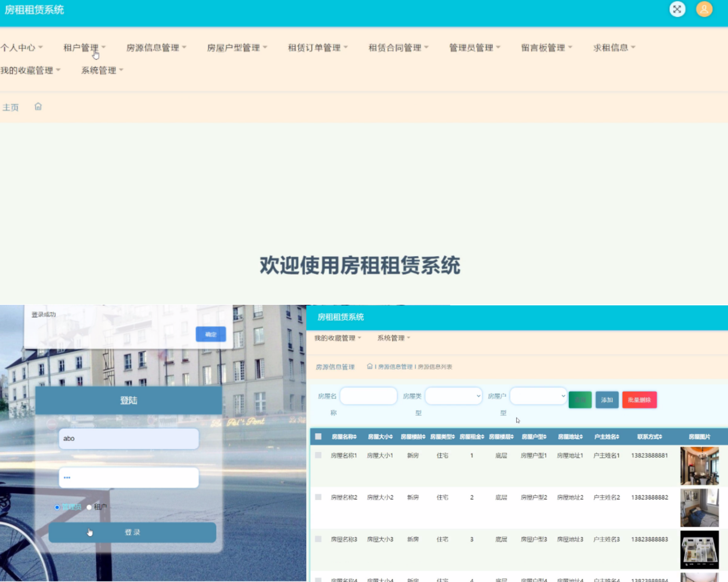
Task: Click 房源信息管理 link in breadcrumb path
Action: click(x=395, y=367)
